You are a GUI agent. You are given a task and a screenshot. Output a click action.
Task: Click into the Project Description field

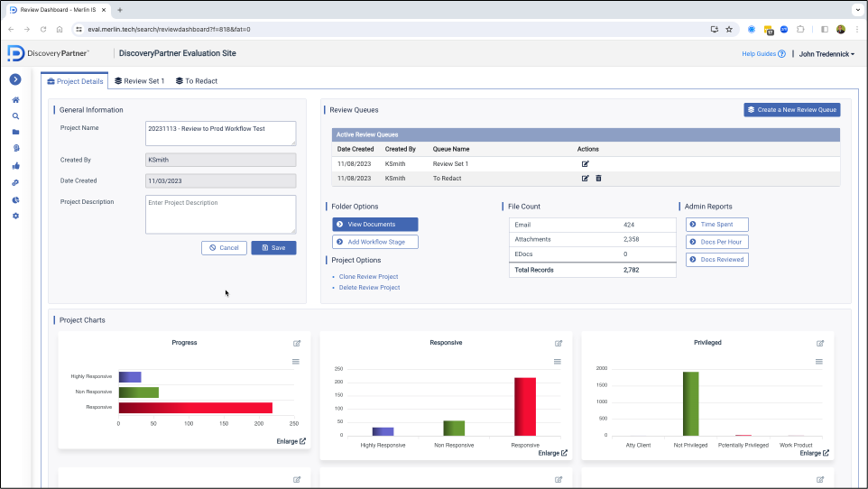click(220, 215)
